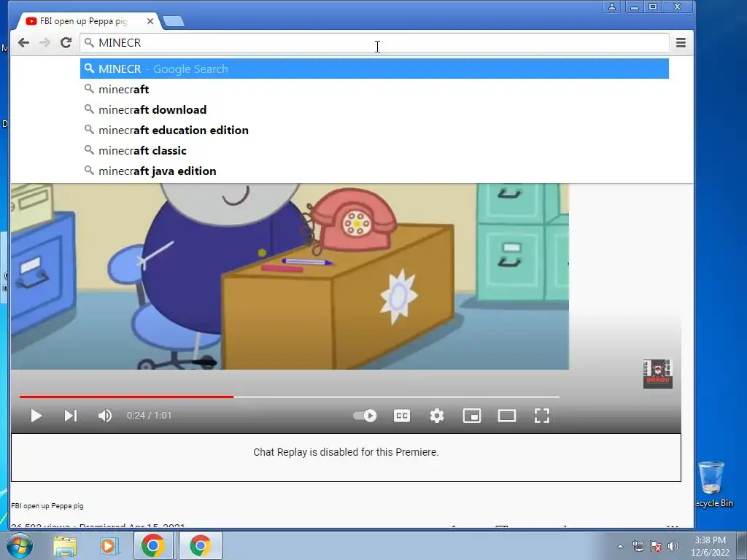The height and width of the screenshot is (560, 747).
Task: Open the Chrome hamburger menu
Action: coord(681,43)
